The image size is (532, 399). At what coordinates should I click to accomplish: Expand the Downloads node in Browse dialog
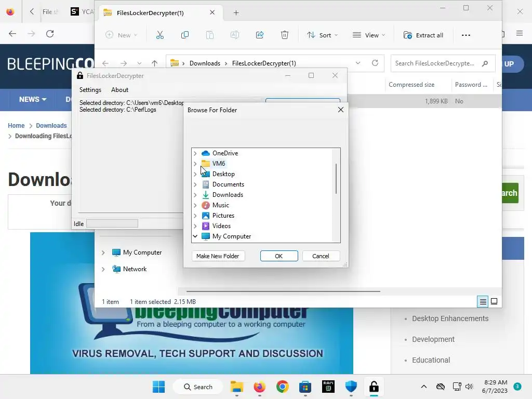(195, 195)
